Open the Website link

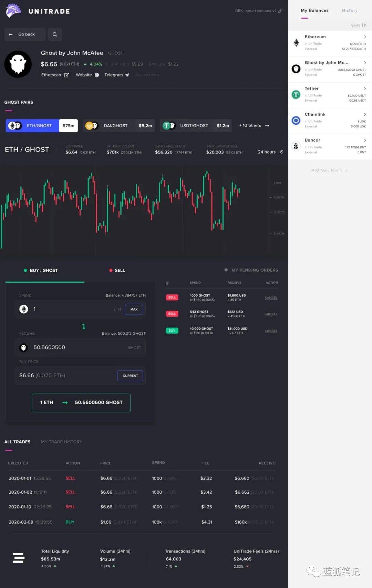click(87, 75)
